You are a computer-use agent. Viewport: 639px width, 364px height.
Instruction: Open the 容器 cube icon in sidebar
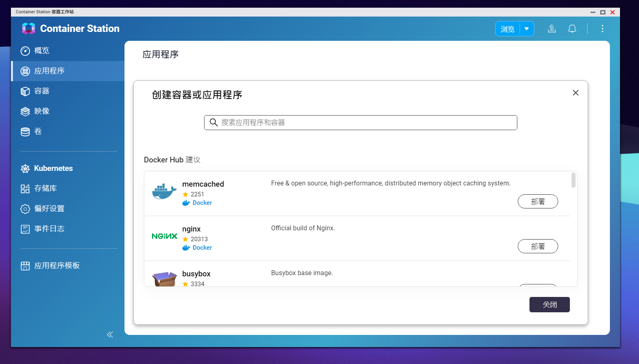click(25, 91)
